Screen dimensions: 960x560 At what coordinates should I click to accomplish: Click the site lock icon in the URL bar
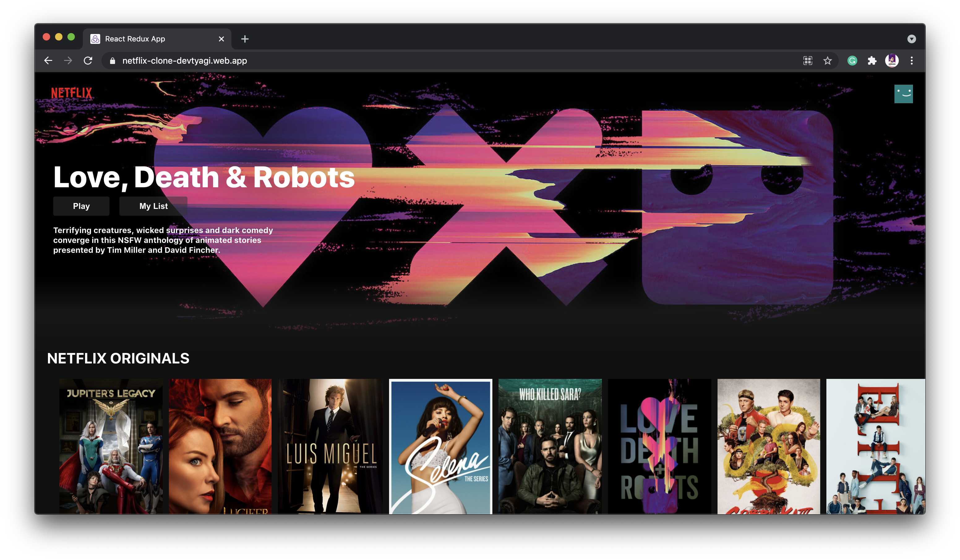112,61
